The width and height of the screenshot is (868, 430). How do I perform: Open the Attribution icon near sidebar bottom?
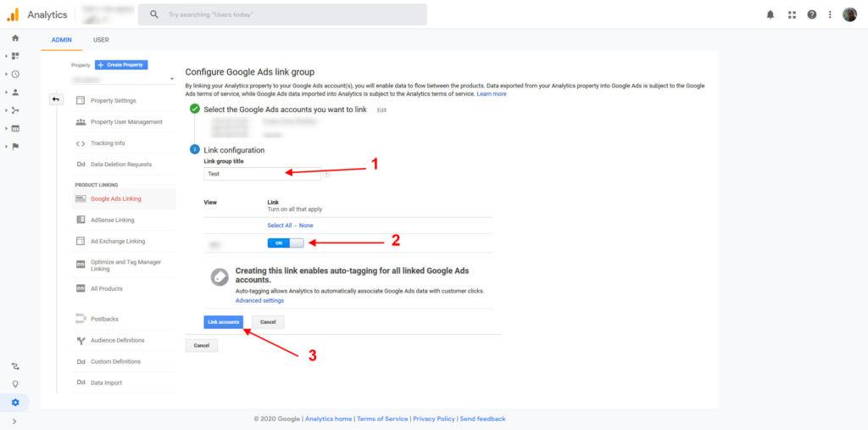pos(15,366)
